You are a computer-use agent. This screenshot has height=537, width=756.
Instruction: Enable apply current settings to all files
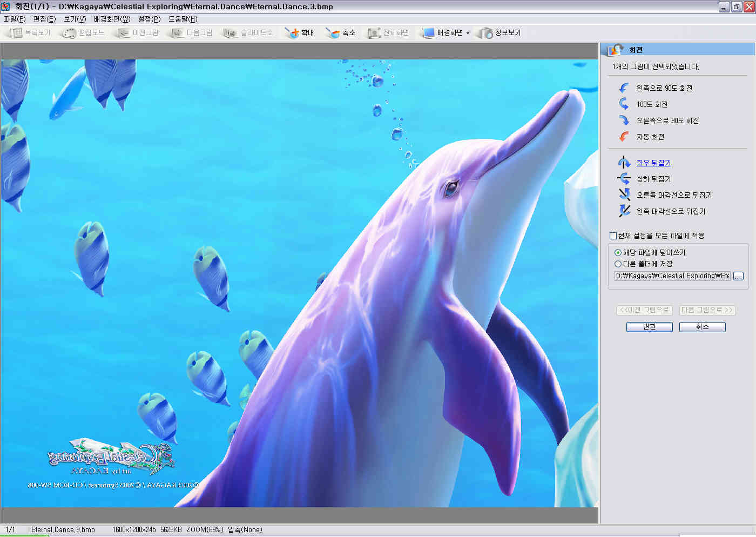[x=613, y=236]
